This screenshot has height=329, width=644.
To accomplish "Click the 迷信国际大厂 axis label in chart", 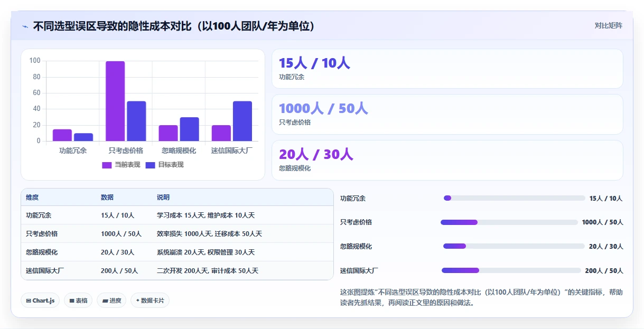I will coord(232,151).
